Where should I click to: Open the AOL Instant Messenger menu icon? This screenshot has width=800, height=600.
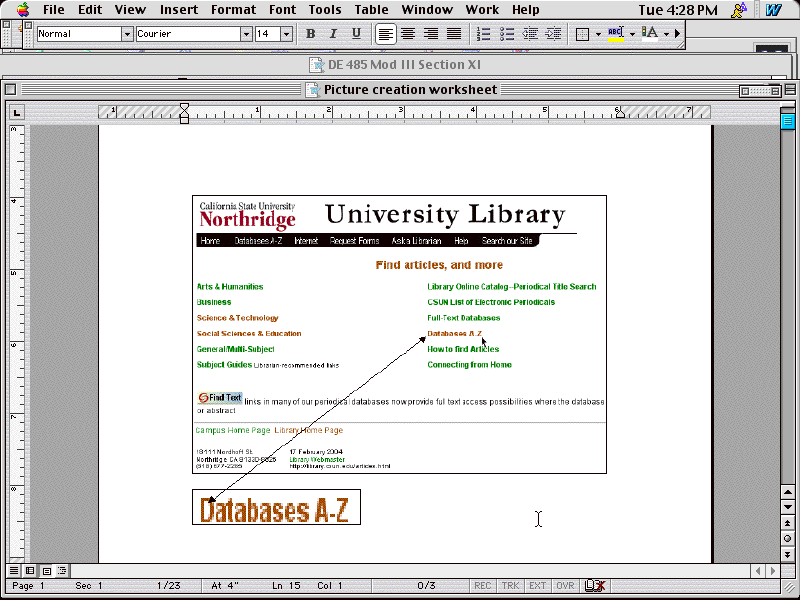[x=739, y=10]
